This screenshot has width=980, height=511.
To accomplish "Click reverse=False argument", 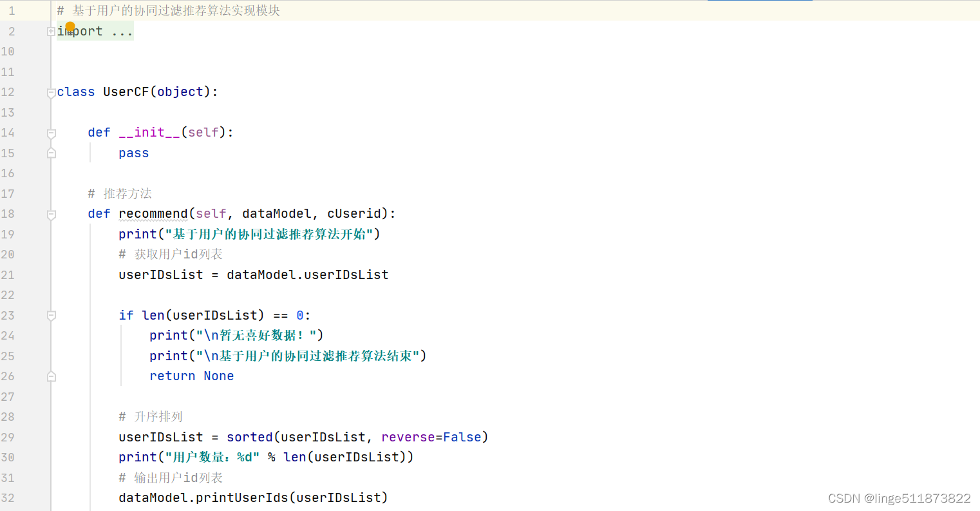I will pos(431,438).
